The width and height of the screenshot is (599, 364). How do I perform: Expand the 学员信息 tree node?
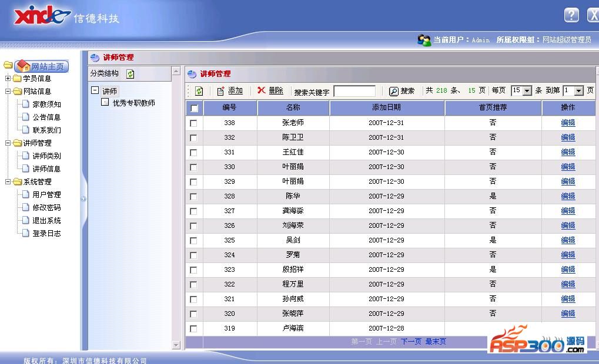[8, 79]
